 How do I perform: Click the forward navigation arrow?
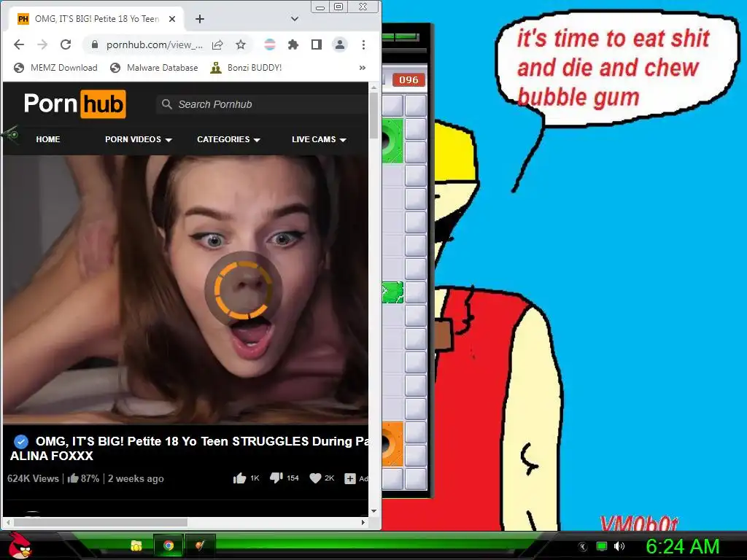pyautogui.click(x=42, y=44)
